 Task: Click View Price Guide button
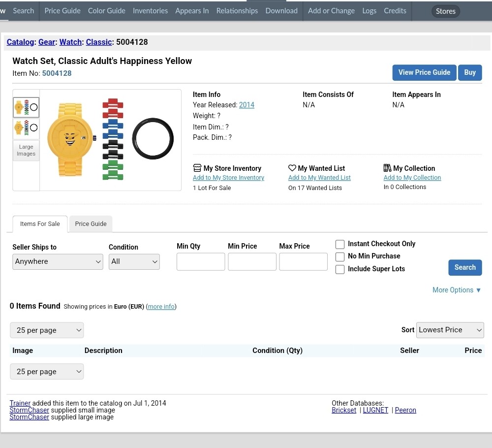tap(424, 72)
